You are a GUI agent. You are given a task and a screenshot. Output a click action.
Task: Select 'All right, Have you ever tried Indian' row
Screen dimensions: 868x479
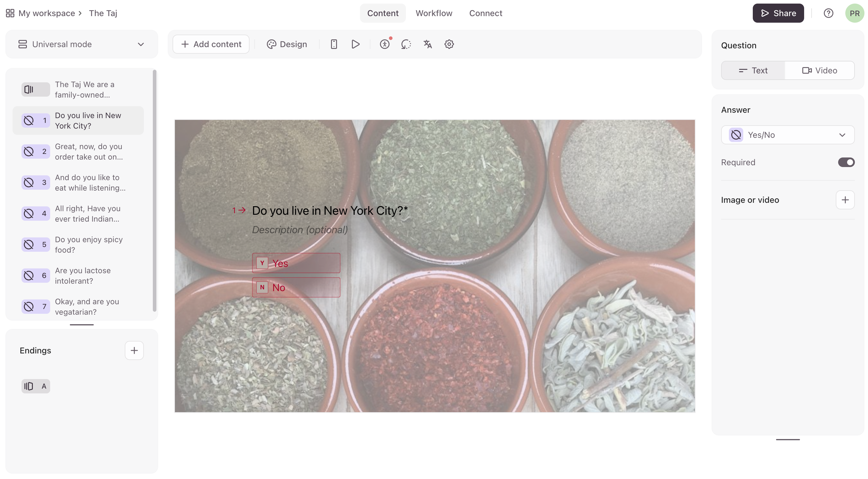pyautogui.click(x=78, y=214)
